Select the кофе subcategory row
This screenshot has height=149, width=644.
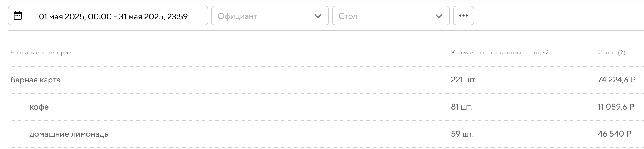point(39,107)
